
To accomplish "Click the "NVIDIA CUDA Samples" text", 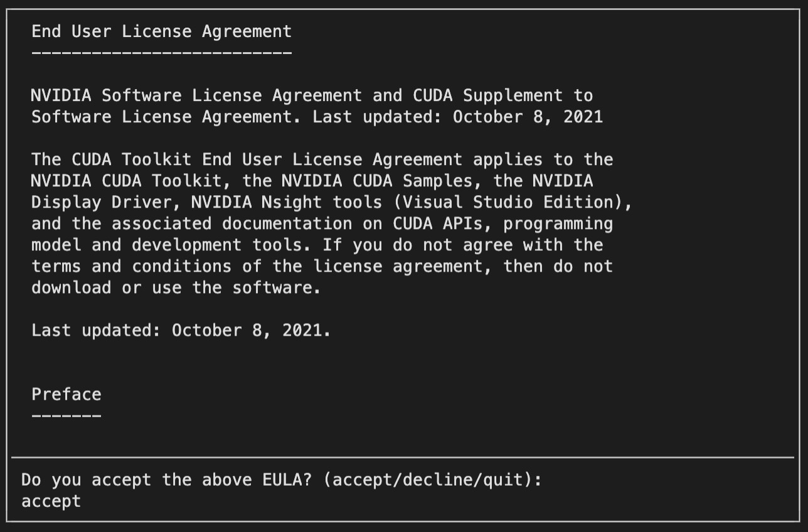I will point(377,181).
